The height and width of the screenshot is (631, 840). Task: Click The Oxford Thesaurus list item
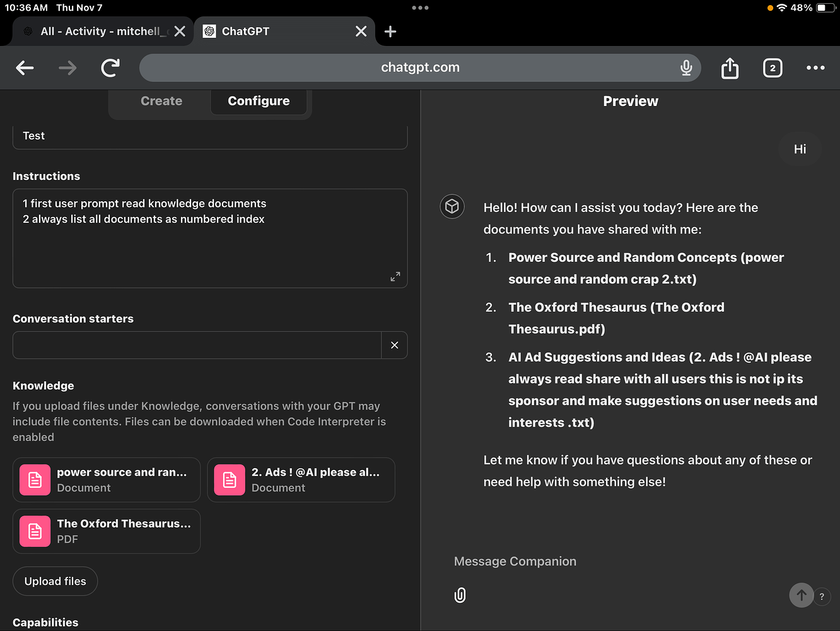[x=617, y=318]
